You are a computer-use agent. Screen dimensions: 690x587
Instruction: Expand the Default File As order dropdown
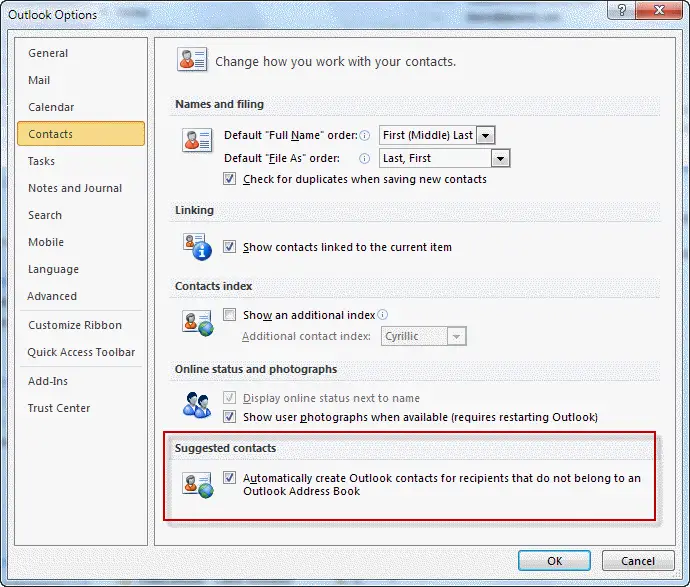pyautogui.click(x=444, y=158)
